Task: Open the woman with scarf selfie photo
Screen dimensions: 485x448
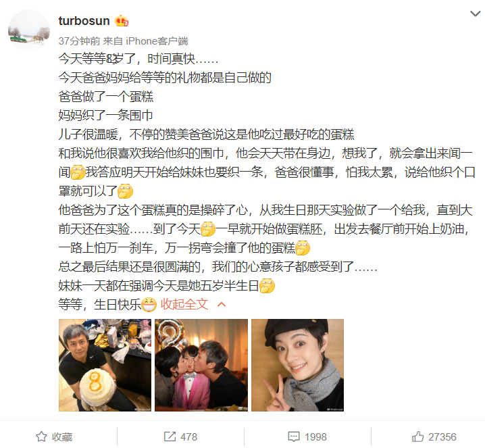Action: (297, 365)
